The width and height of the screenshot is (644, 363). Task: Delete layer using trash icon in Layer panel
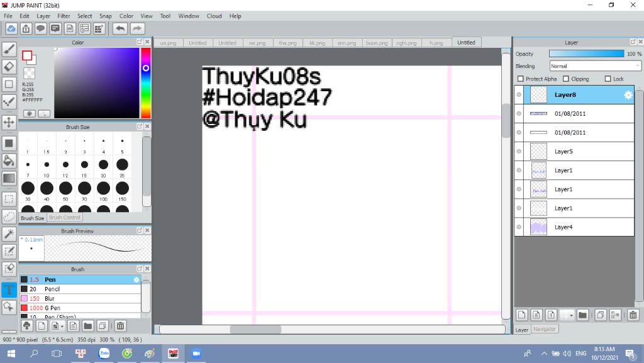[x=633, y=315]
